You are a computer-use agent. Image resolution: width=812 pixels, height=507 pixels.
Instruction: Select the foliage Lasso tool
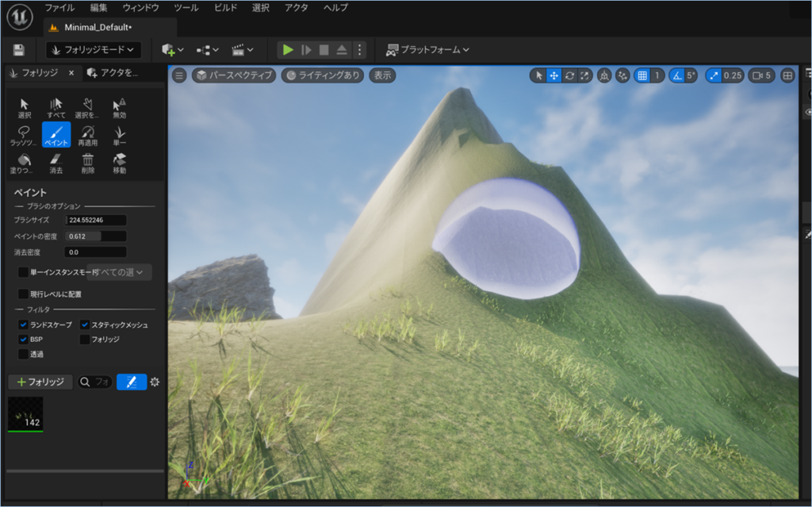click(22, 133)
